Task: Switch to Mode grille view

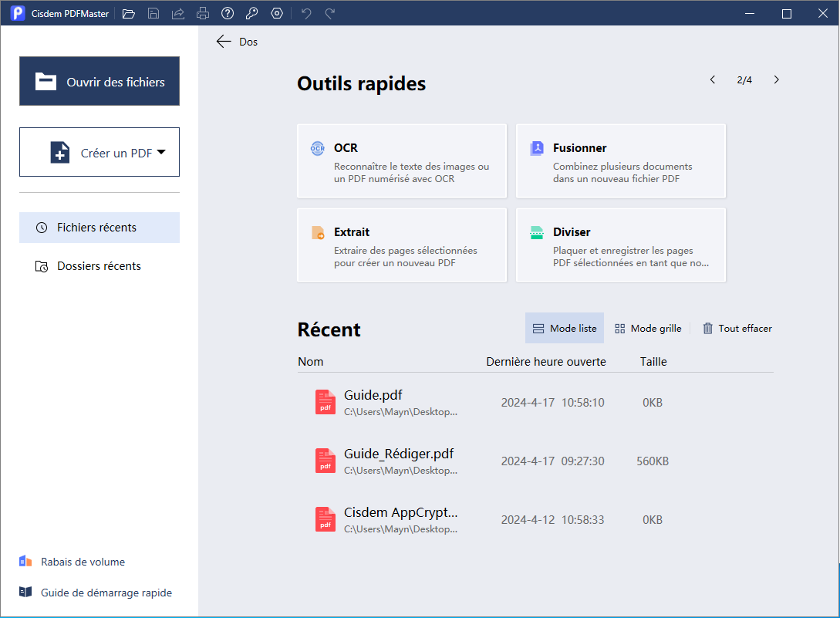Action: coord(648,328)
